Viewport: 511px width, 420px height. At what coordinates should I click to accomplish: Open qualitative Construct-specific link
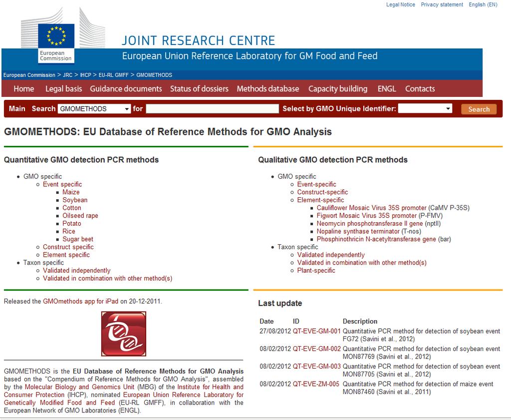[322, 192]
